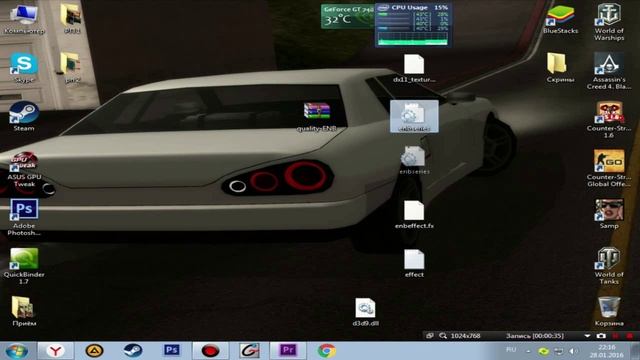Launch Assassin's Creed 4 shortcut
640x360 pixels.
[609, 71]
